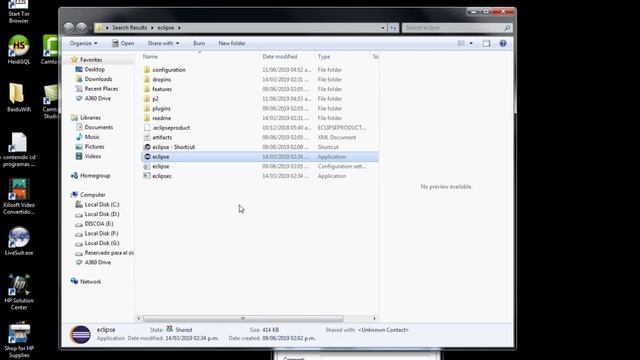The width and height of the screenshot is (640, 360).
Task: Select Documents library
Action: (x=99, y=127)
